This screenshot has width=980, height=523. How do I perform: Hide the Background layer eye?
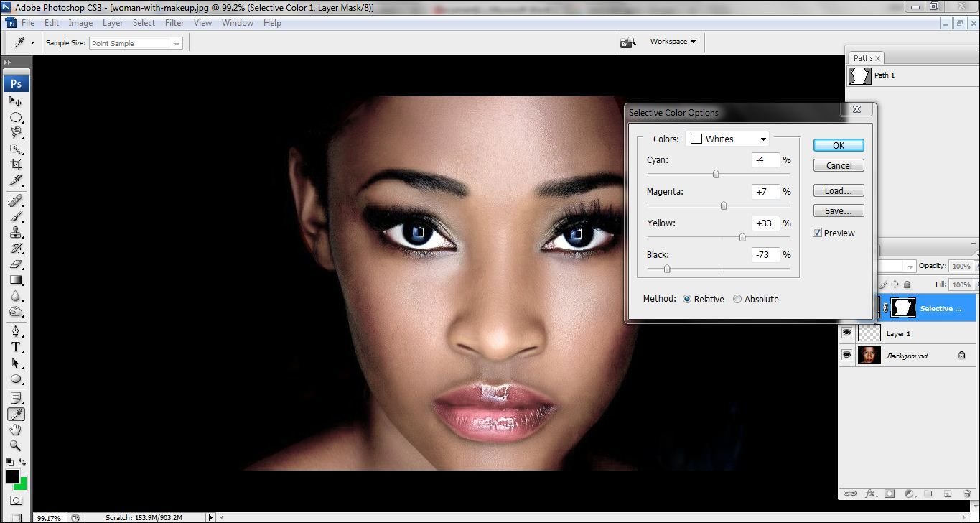[847, 355]
